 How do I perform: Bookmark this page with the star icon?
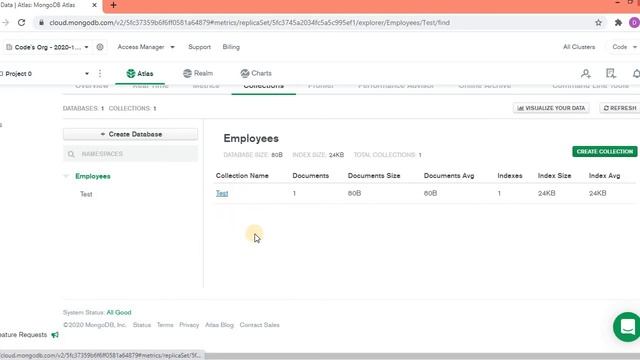click(598, 23)
